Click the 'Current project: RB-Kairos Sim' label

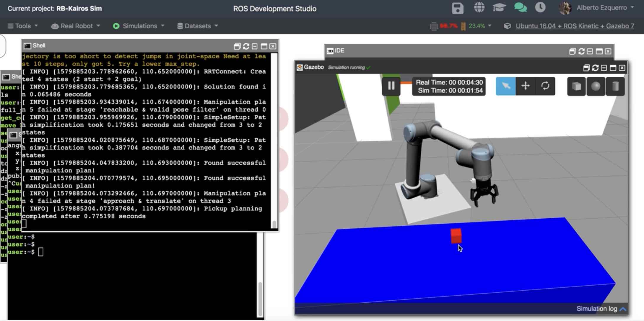point(55,8)
